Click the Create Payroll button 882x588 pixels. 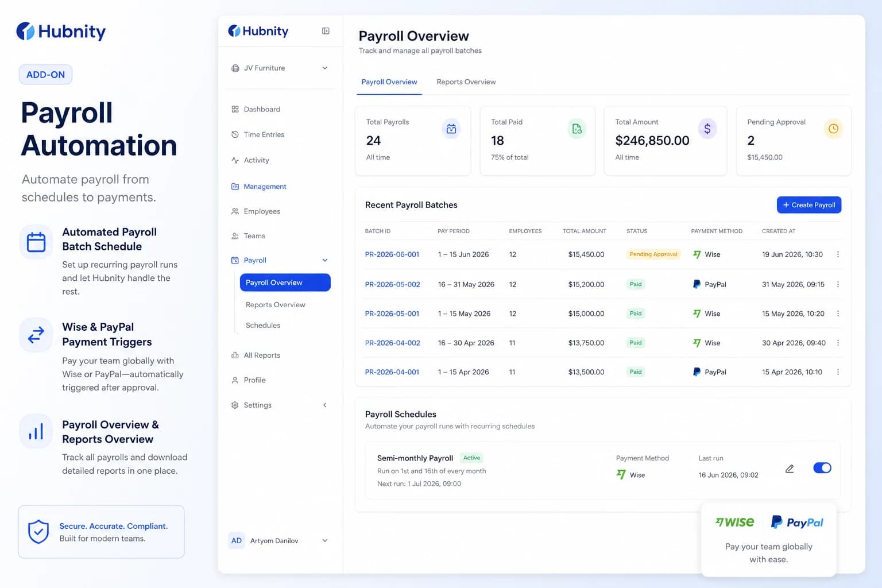tap(809, 205)
